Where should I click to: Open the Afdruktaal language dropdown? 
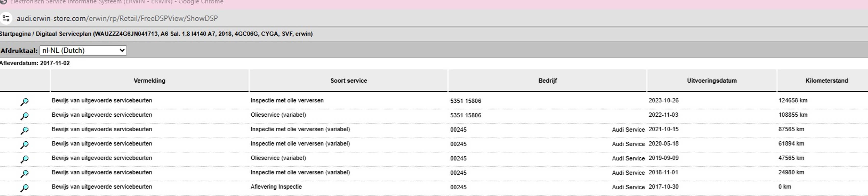coord(83,50)
